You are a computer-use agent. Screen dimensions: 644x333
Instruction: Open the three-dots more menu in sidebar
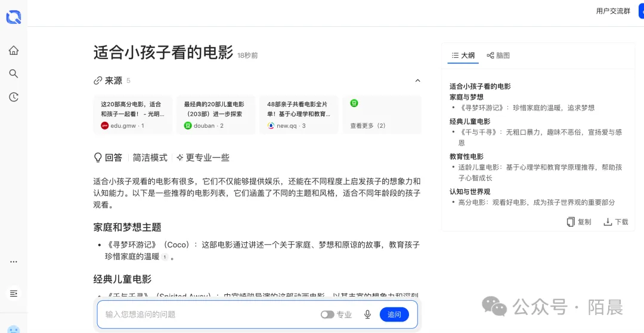[x=14, y=261]
